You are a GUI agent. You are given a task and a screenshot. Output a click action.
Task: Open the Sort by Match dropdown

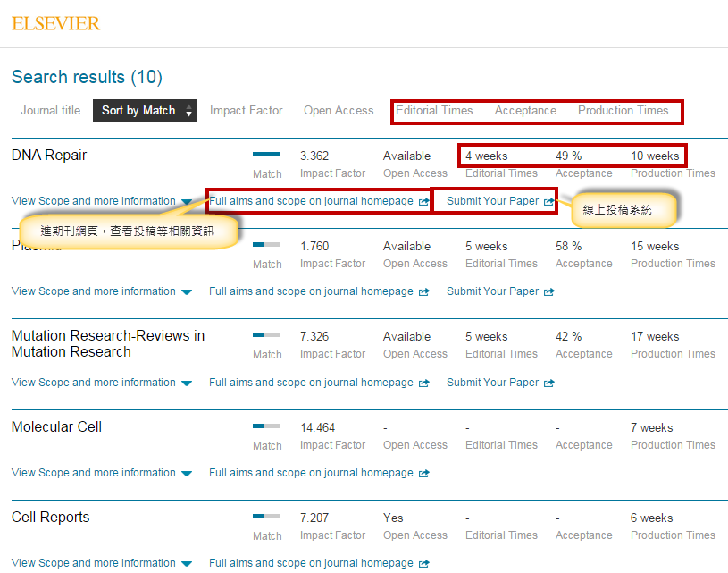[145, 111]
